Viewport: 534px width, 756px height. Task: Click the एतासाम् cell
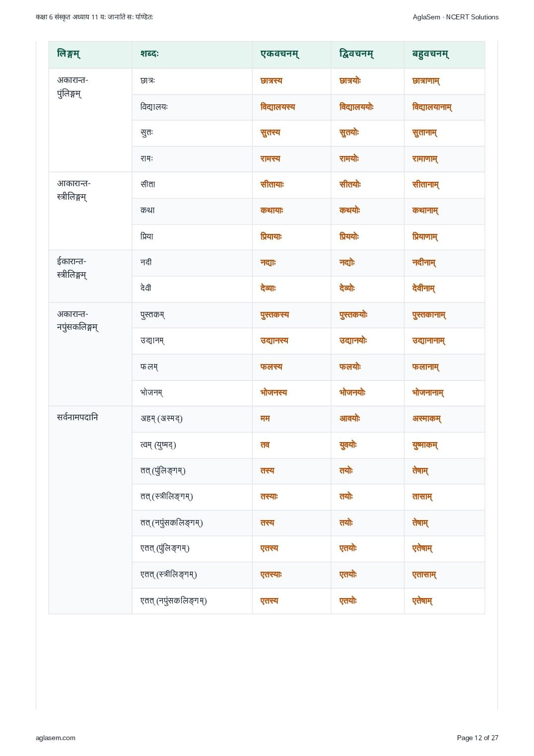coord(424,575)
